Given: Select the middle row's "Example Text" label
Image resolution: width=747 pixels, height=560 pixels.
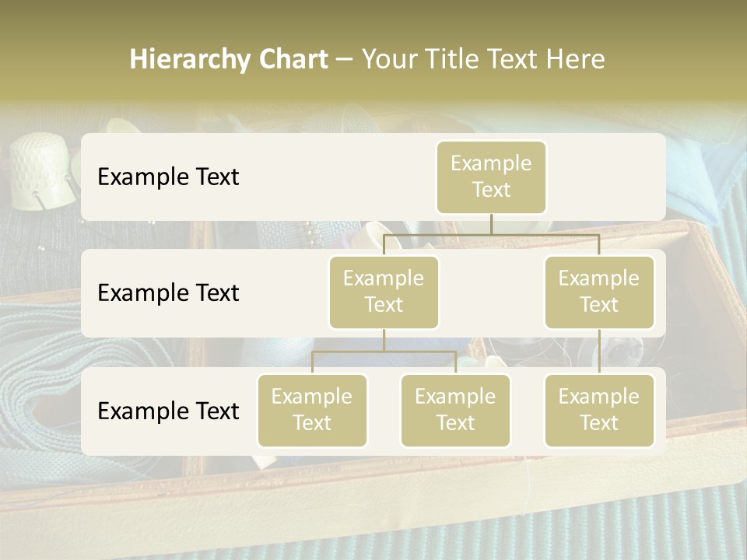Looking at the screenshot, I should click(168, 292).
